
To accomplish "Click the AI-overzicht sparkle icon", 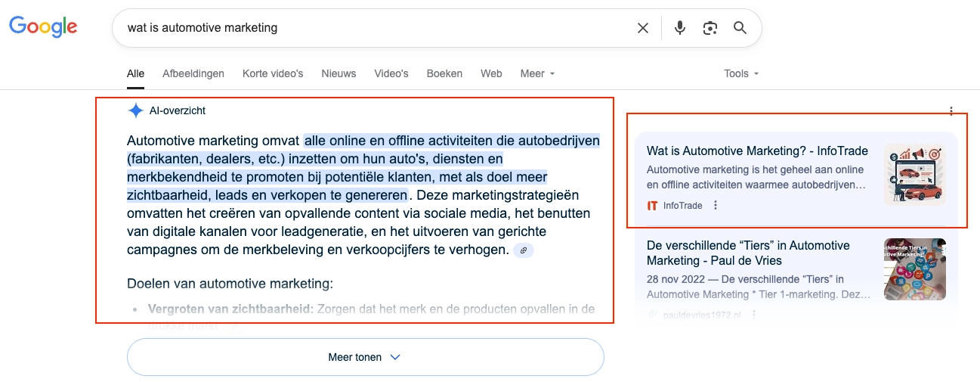I will [x=135, y=110].
